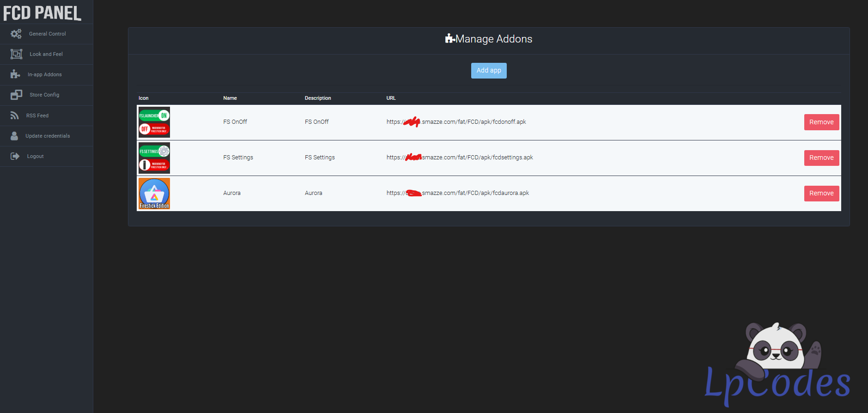Screen dimensions: 868x413
Task: Click the FCD PANEL logo title
Action: [42, 12]
